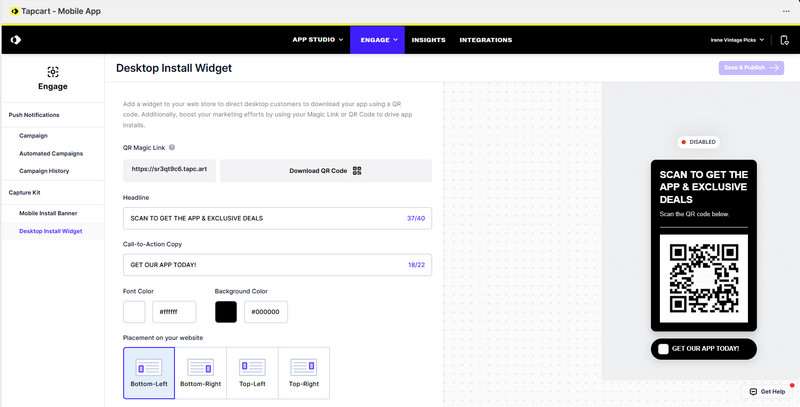
Task: Open Campaign in the sidebar
Action: (x=33, y=136)
